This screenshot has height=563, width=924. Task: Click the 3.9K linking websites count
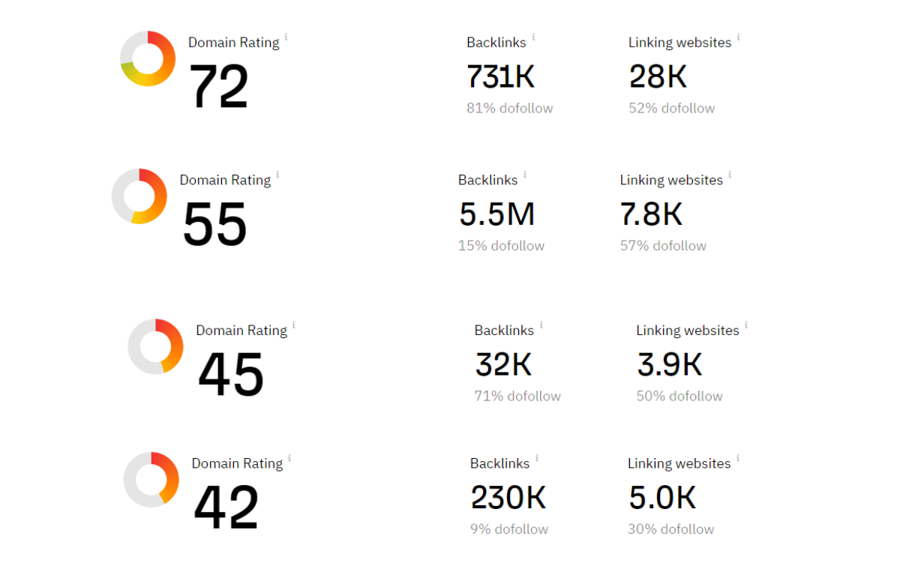pos(670,364)
